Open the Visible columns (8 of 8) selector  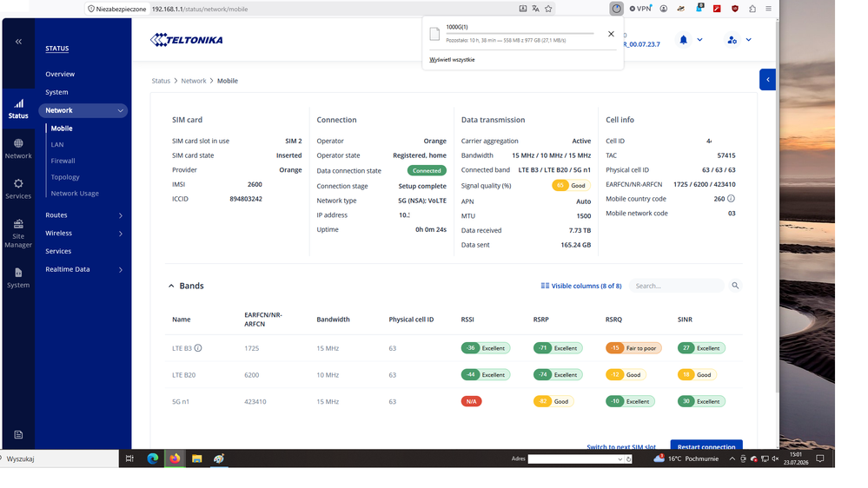[x=581, y=286]
